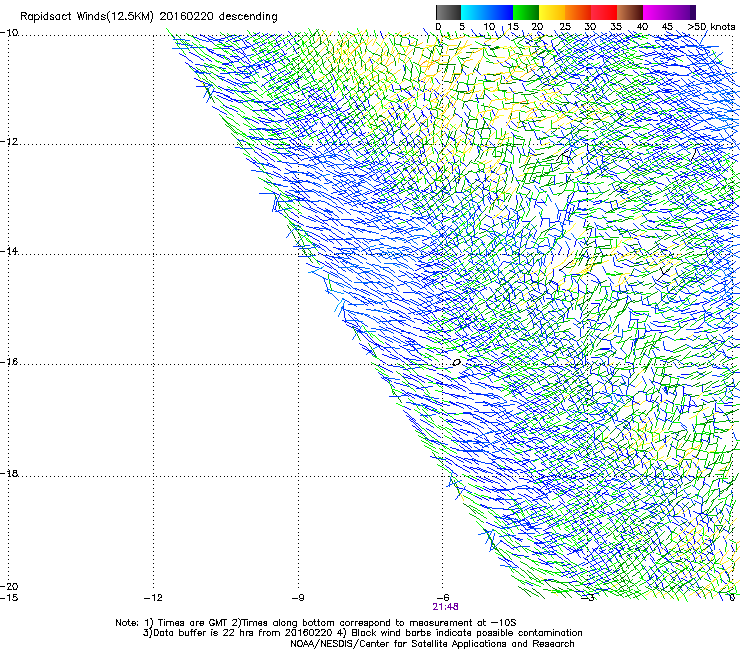Click the -6 longitude axis label
Image resolution: width=740 pixels, height=650 pixels.
443,598
